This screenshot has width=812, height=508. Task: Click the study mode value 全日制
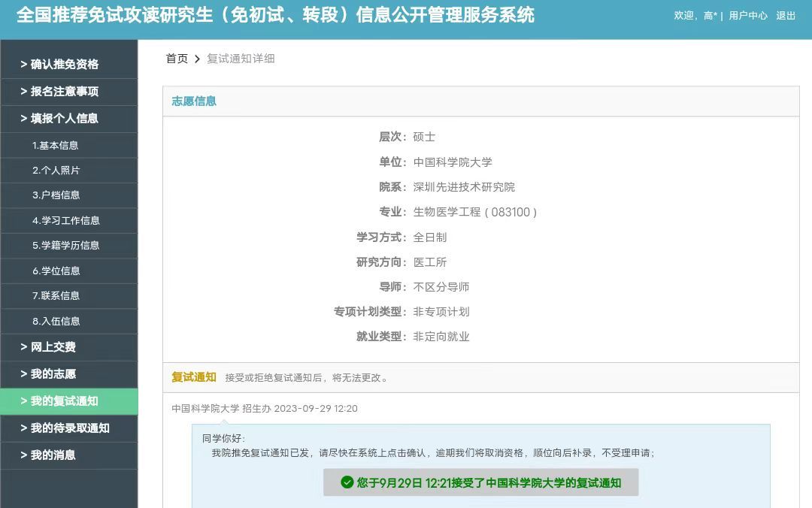(x=430, y=237)
